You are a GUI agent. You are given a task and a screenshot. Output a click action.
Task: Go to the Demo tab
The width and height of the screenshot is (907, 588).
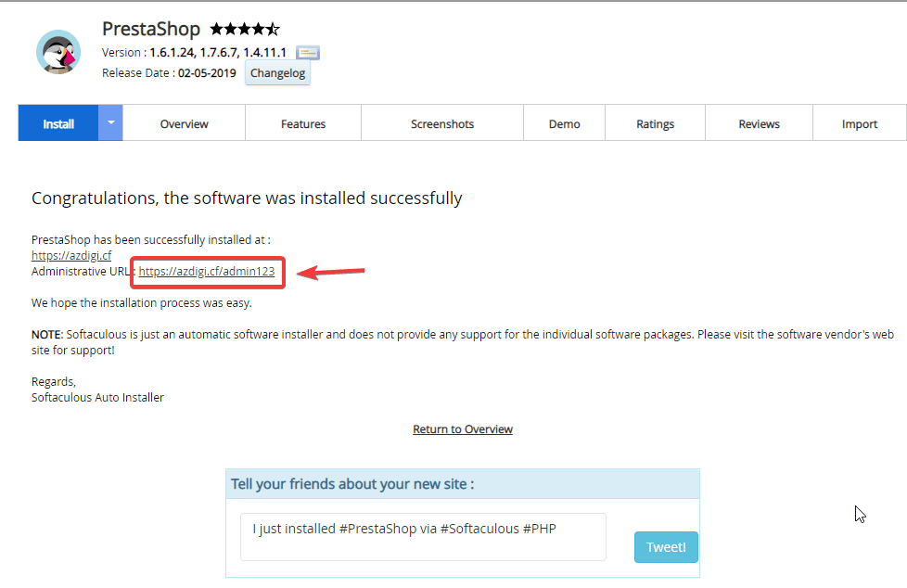point(564,123)
